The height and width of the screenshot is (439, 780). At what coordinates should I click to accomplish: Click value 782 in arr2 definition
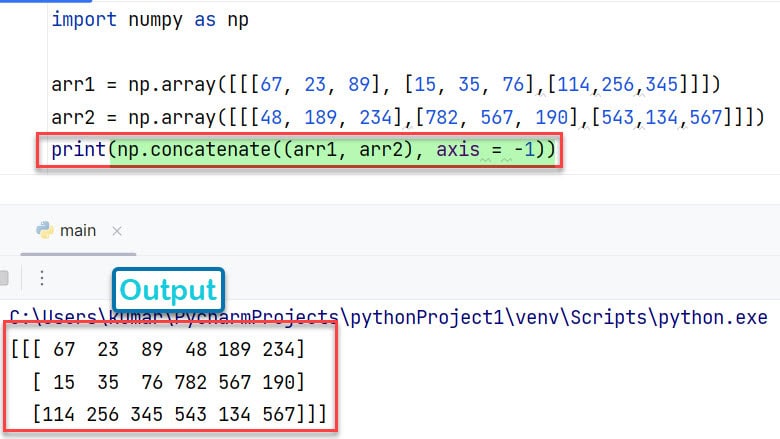[441, 118]
